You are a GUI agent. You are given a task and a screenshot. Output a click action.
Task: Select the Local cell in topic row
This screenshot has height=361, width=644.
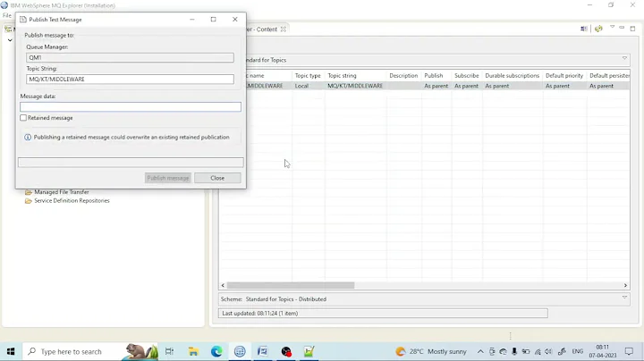tap(301, 86)
